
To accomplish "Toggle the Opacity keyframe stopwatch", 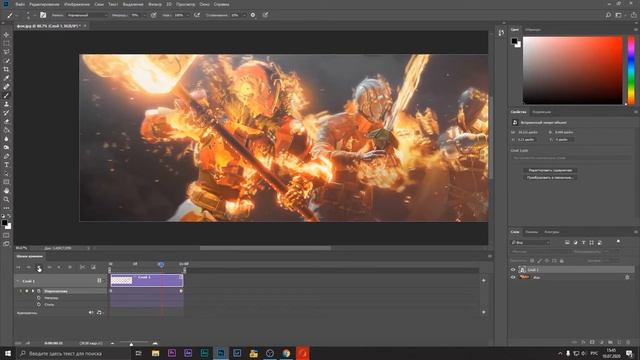I will [39, 298].
